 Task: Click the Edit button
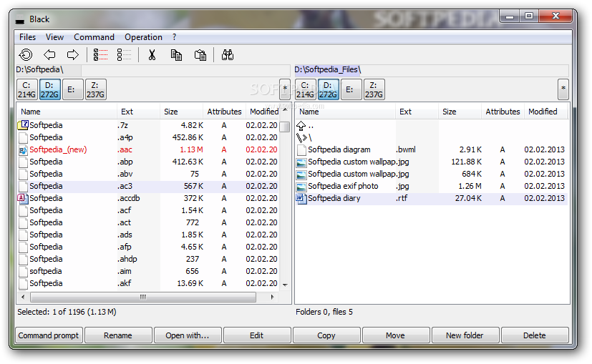tap(257, 335)
